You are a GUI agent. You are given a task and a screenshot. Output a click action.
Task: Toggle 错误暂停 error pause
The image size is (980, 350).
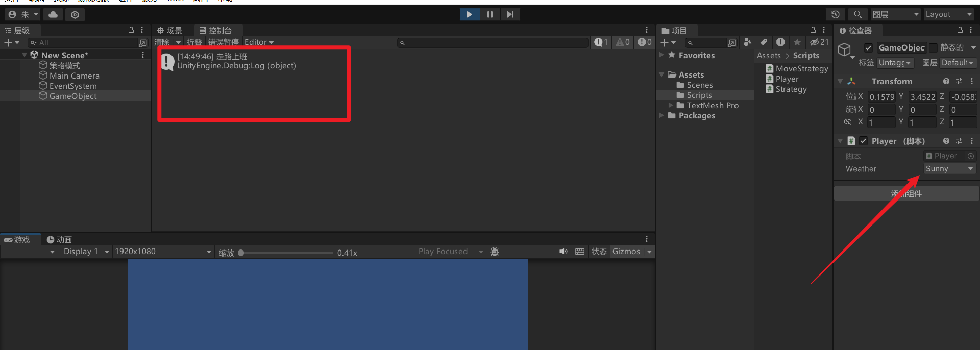point(223,42)
